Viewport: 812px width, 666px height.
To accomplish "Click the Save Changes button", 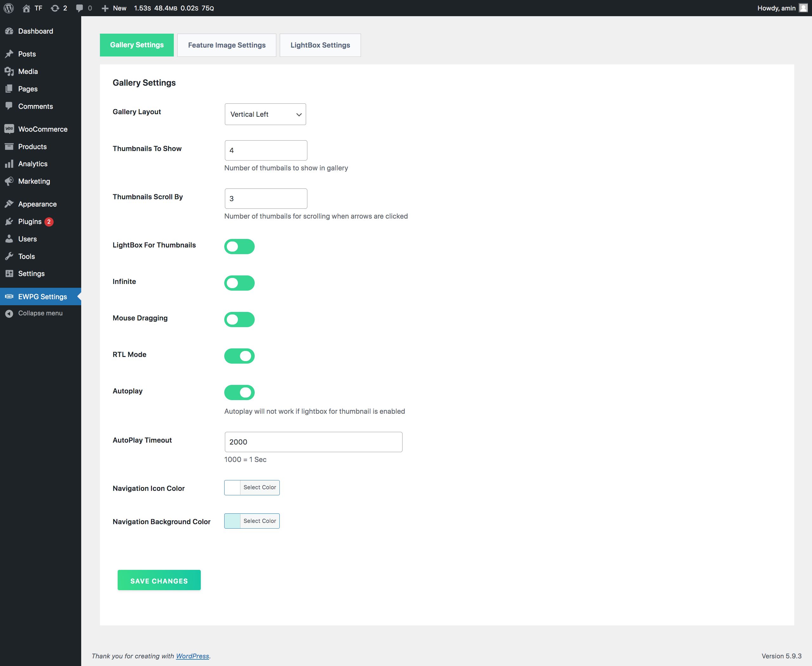I will (x=159, y=580).
